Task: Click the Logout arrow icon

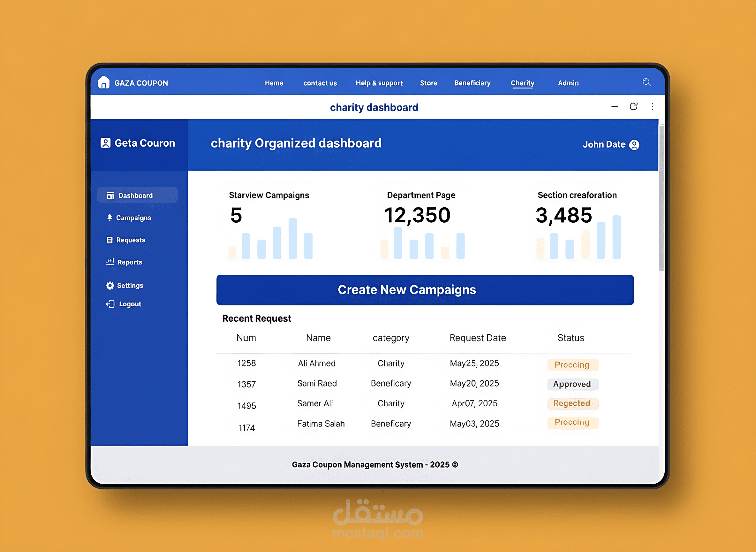Action: (110, 304)
